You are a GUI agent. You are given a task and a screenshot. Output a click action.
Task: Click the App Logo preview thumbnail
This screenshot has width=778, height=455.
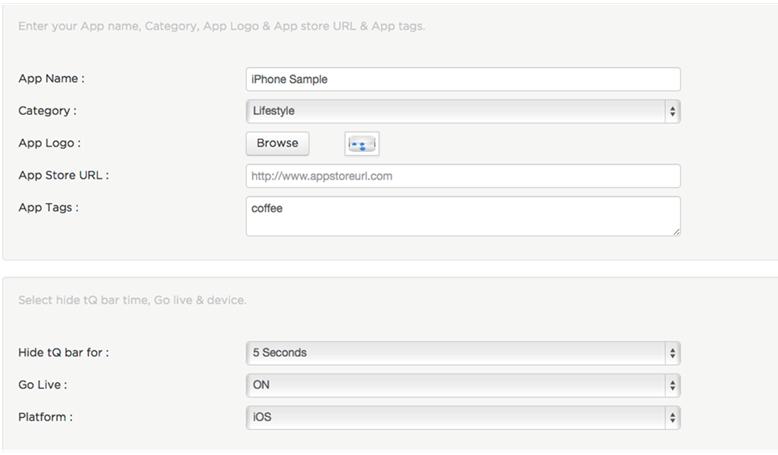tap(362, 144)
